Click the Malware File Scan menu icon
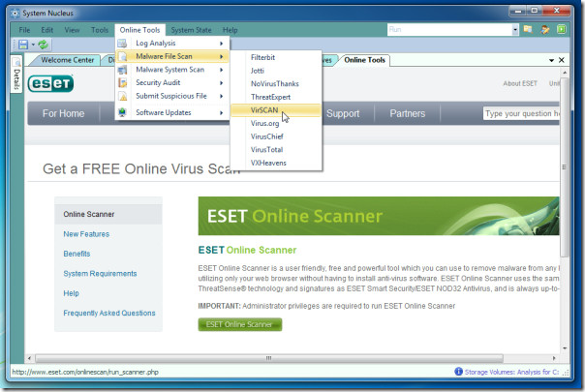 tap(122, 56)
